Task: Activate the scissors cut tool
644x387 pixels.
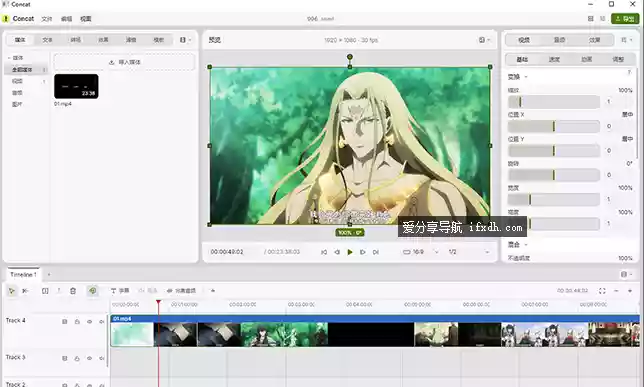Action: 25,291
